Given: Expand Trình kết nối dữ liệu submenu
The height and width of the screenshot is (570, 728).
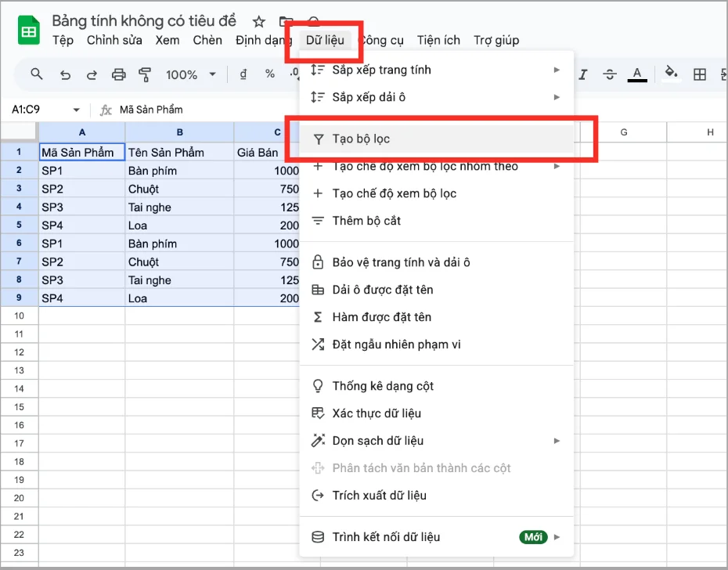Looking at the screenshot, I should click(x=437, y=537).
